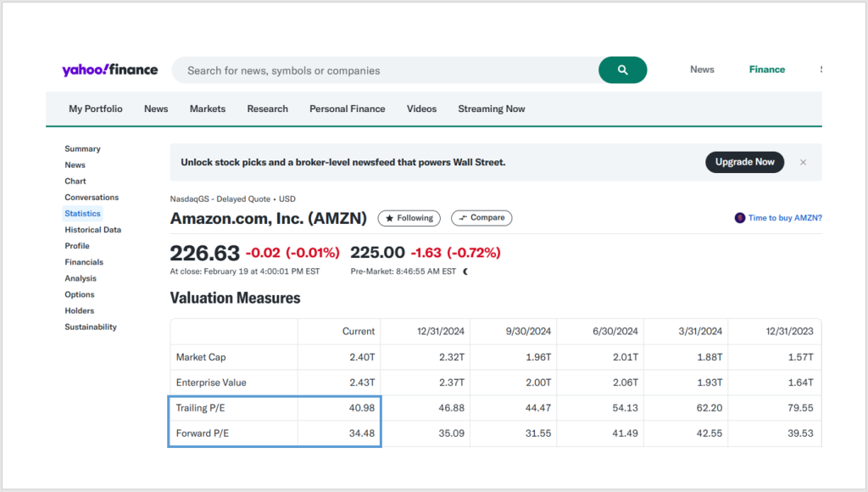Click the purple Time to buy AMZN icon
The image size is (868, 492).
click(x=740, y=218)
